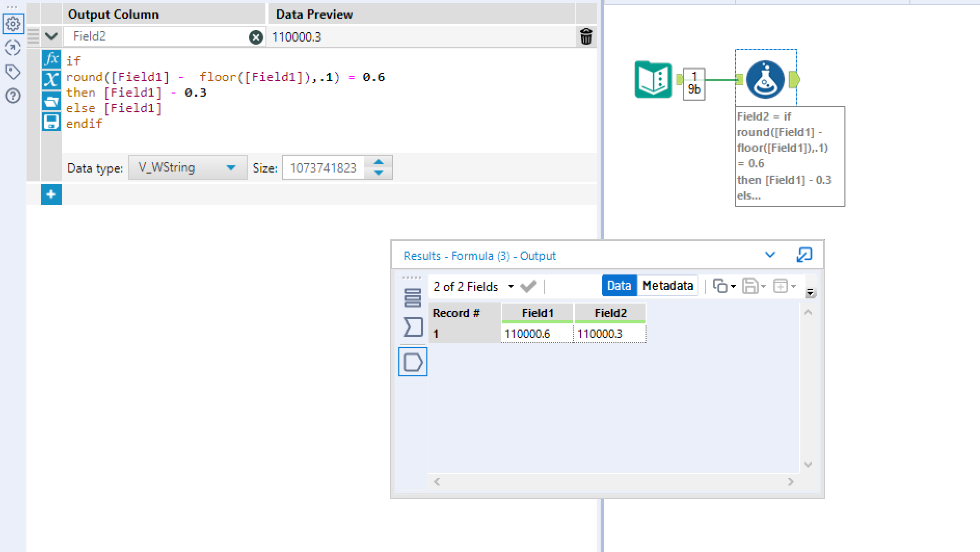Open saved expressions with the folder icon
This screenshot has height=552, width=980.
point(51,101)
